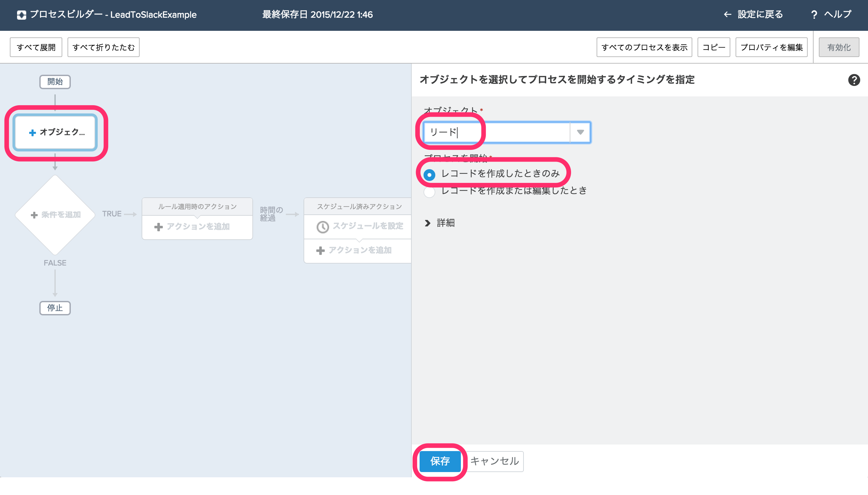Screen dimensions: 868x495
Task: Click the 時間の経過 label
Action: (271, 214)
